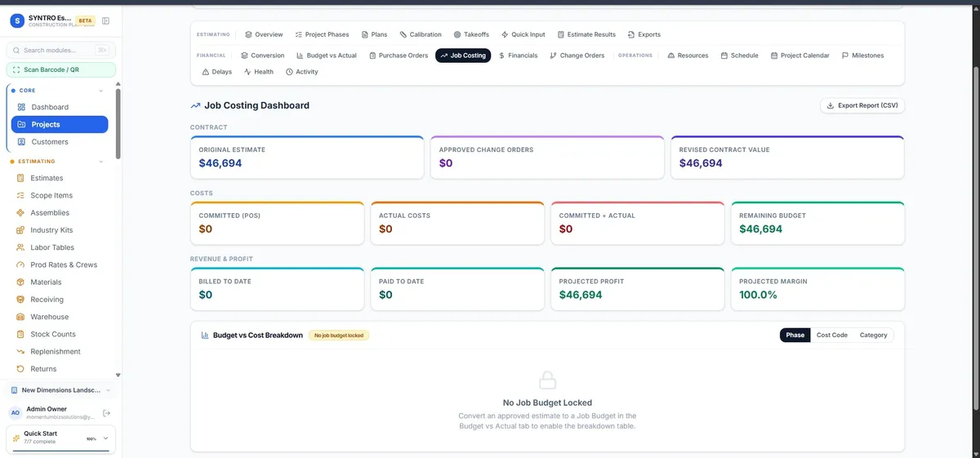This screenshot has width=980, height=458.
Task: Open the Schedule tab
Action: click(x=740, y=56)
